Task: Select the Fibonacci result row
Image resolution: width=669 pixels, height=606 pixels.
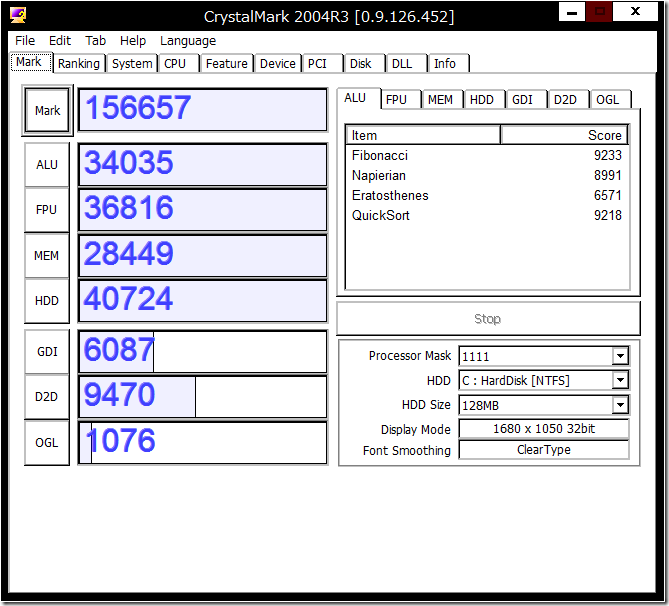Action: (487, 155)
